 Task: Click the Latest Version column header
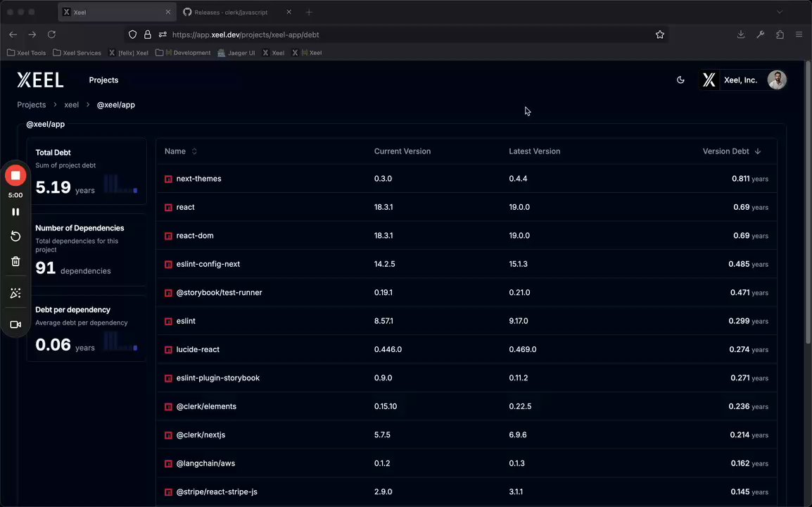tap(535, 151)
